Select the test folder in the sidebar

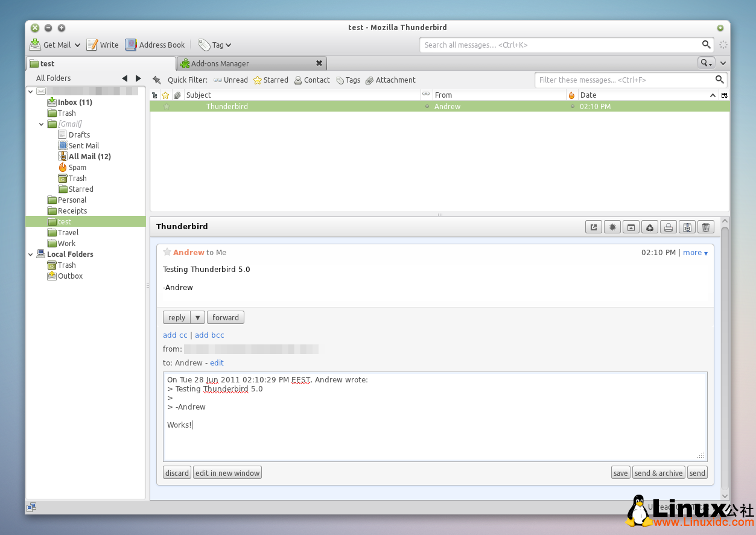click(65, 221)
